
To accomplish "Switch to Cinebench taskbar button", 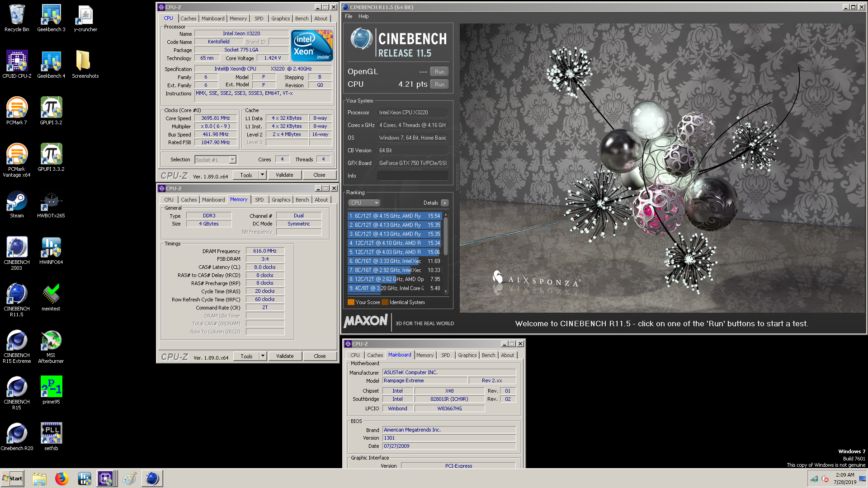I will (152, 479).
